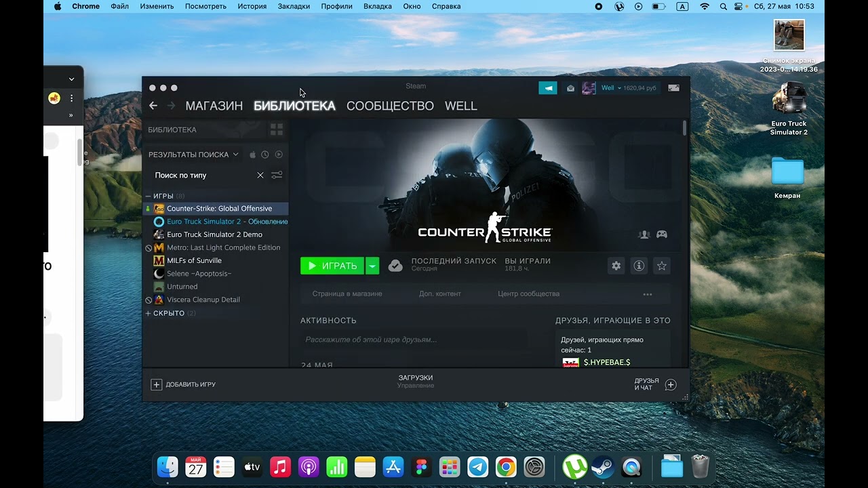The image size is (868, 488).
Task: Open Euro Truck Simulator 2 desktop shortcut
Action: point(789,108)
